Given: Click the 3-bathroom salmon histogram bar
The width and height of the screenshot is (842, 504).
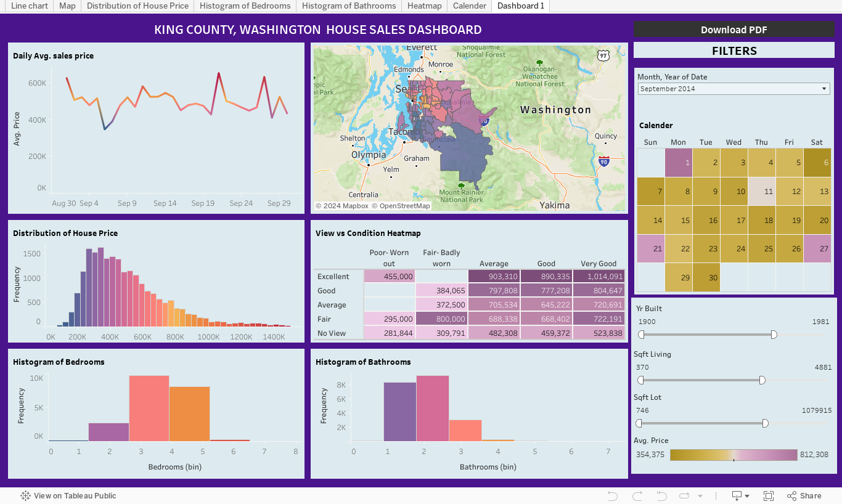Looking at the screenshot, I should (x=465, y=431).
